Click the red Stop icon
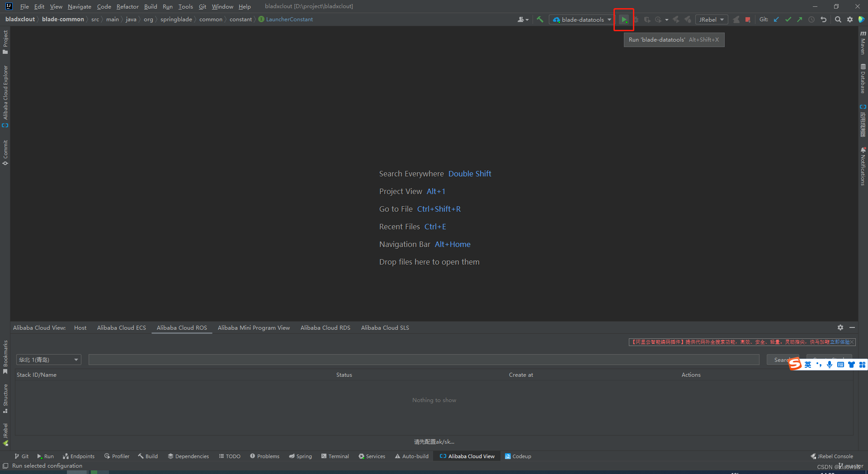The image size is (868, 474). 748,19
